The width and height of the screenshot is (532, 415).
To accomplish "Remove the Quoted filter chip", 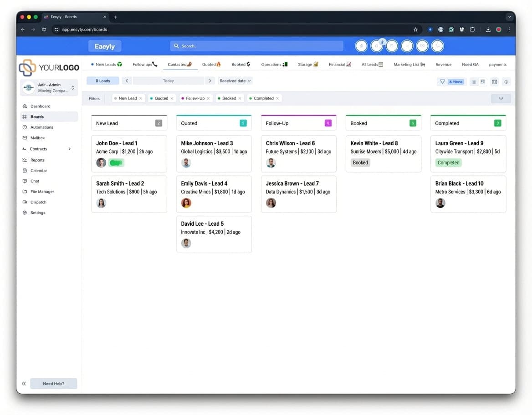I will tap(172, 98).
